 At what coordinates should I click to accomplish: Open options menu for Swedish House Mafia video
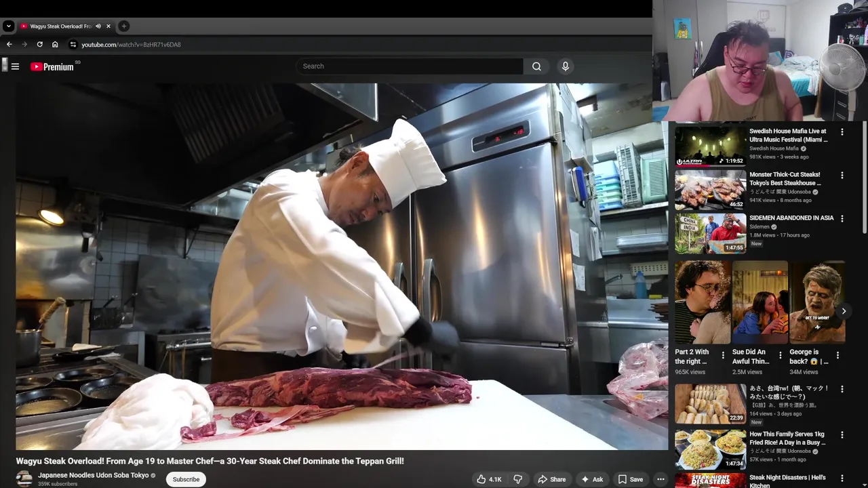(x=842, y=132)
